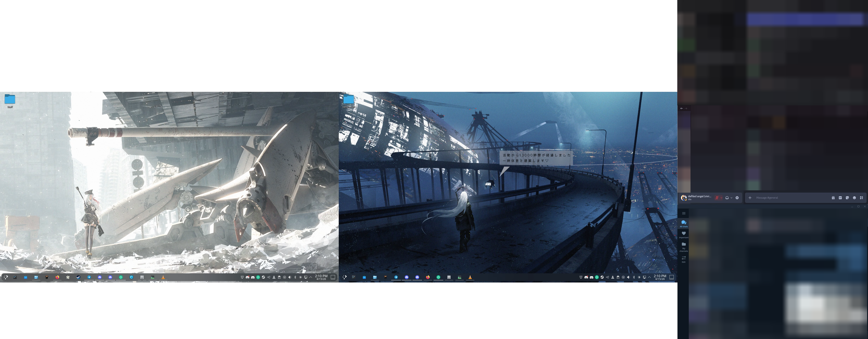Image resolution: width=868 pixels, height=339 pixels.
Task: Toggle deafen headphones in Discord
Action: pyautogui.click(x=727, y=198)
